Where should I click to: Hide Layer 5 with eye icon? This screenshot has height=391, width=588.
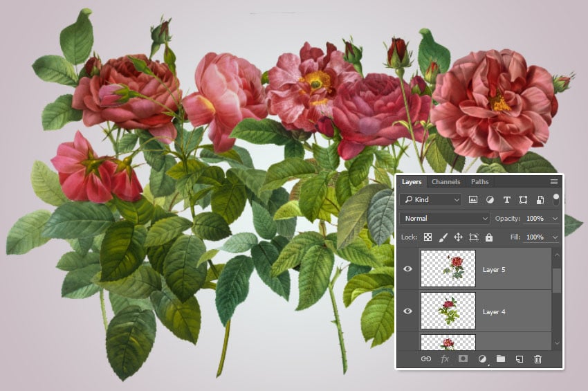407,269
